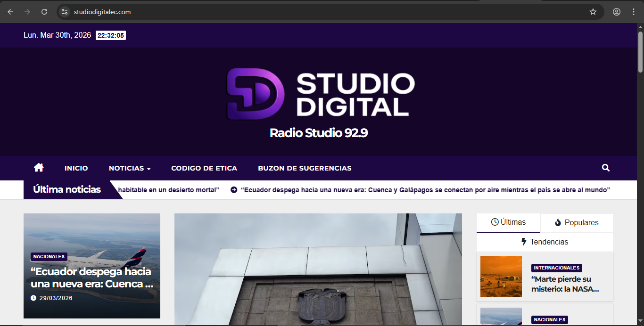Viewport: 644px width, 326px height.
Task: Click the Studio Digital logo
Action: point(321,93)
